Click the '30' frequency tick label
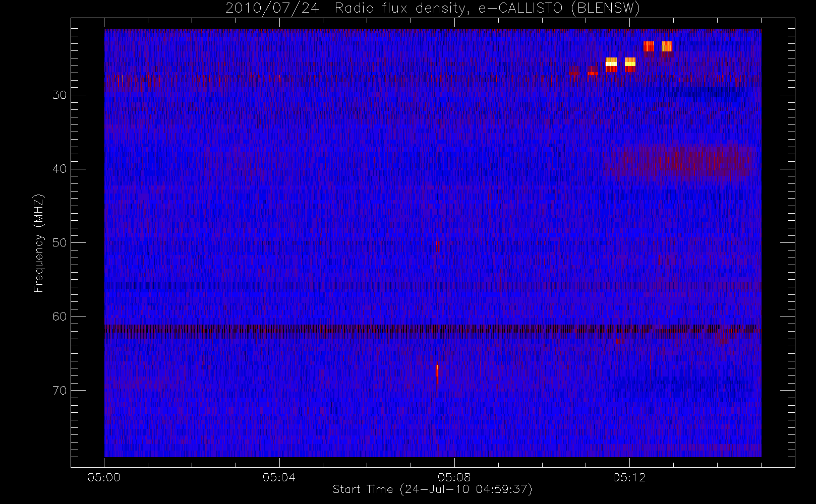 [x=60, y=95]
